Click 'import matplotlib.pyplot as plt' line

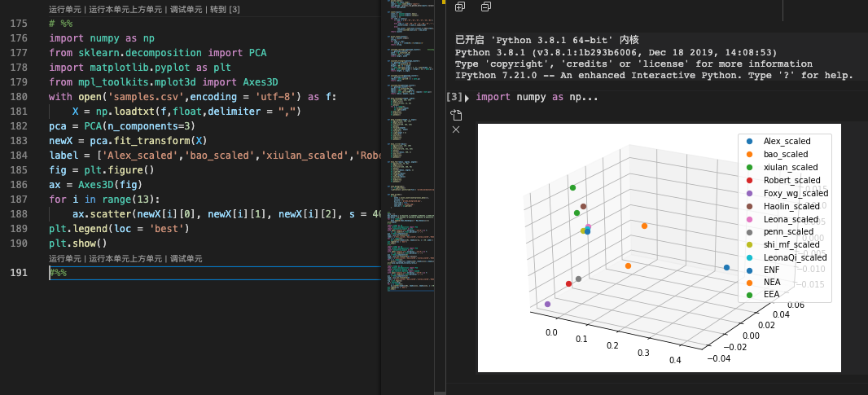140,68
